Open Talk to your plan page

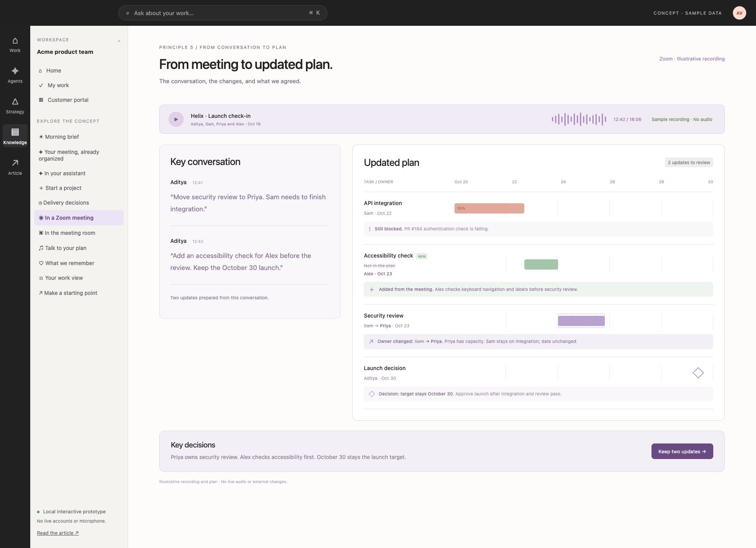click(79, 248)
